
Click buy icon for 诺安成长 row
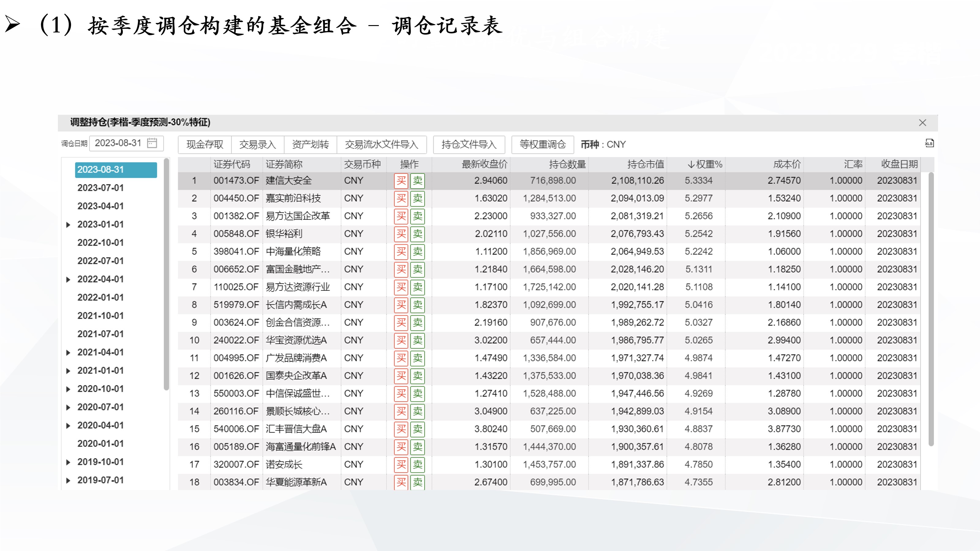[x=401, y=465]
